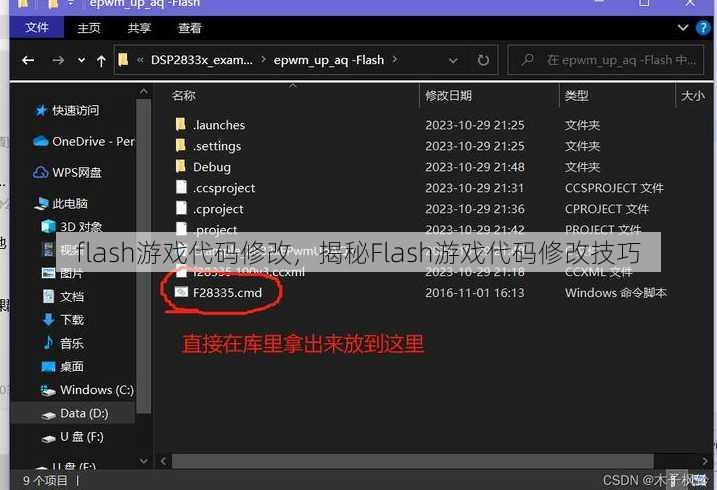Click the 2023-10-29 21:48 date cell
The height and width of the screenshot is (490, 717).
coord(475,167)
